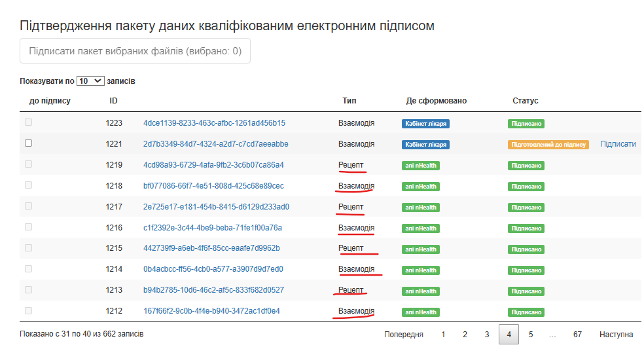Click 'Наступна' to go to next page
Viewport: 644px width, 349px height.
[x=616, y=335]
